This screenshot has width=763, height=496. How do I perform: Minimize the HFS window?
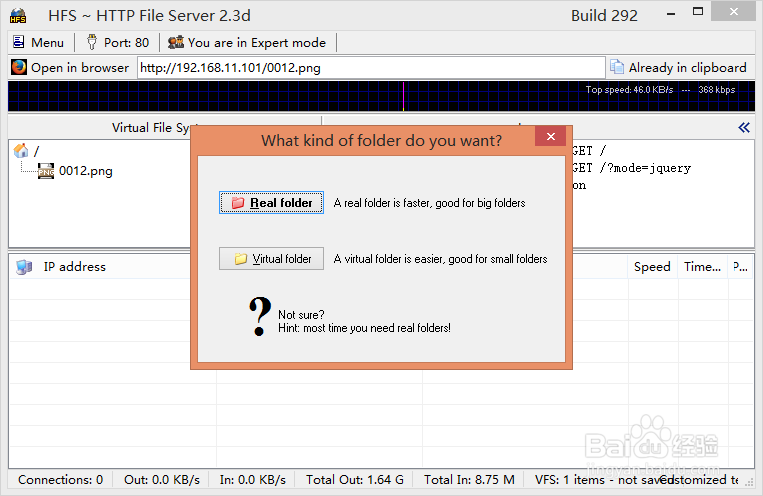[671, 14]
